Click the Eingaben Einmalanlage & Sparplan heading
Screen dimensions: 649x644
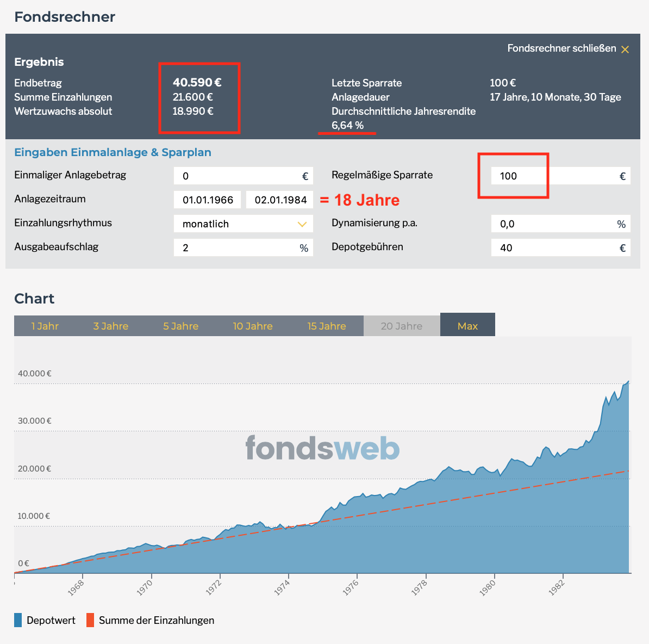(113, 152)
